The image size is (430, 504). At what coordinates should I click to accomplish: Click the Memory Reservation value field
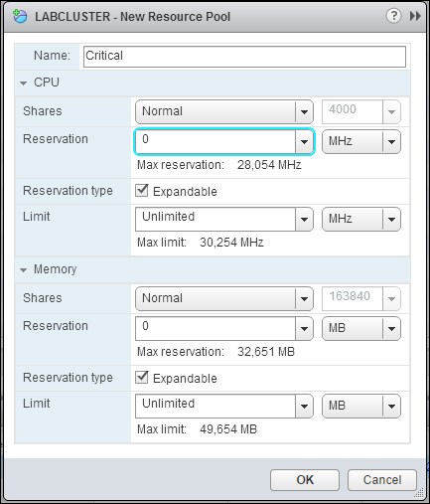(215, 328)
